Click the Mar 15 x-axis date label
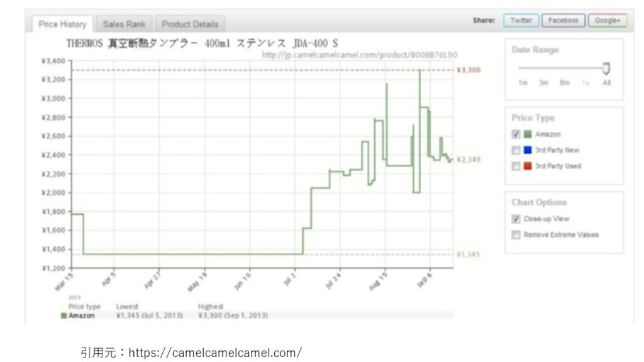Image resolution: width=644 pixels, height=362 pixels. 64,282
